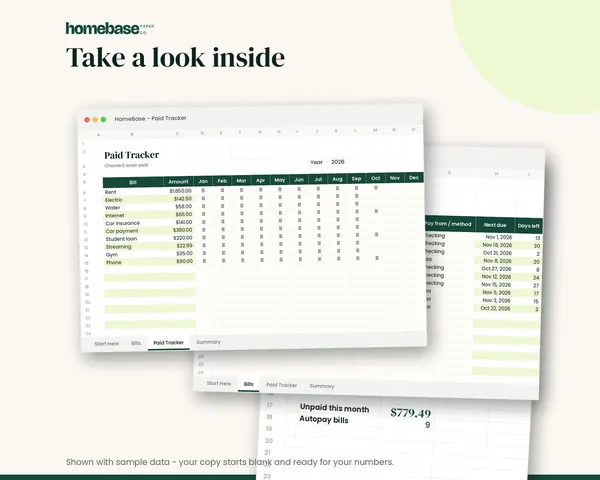600x480 pixels.
Task: Click the Next due column header
Action: click(x=495, y=225)
